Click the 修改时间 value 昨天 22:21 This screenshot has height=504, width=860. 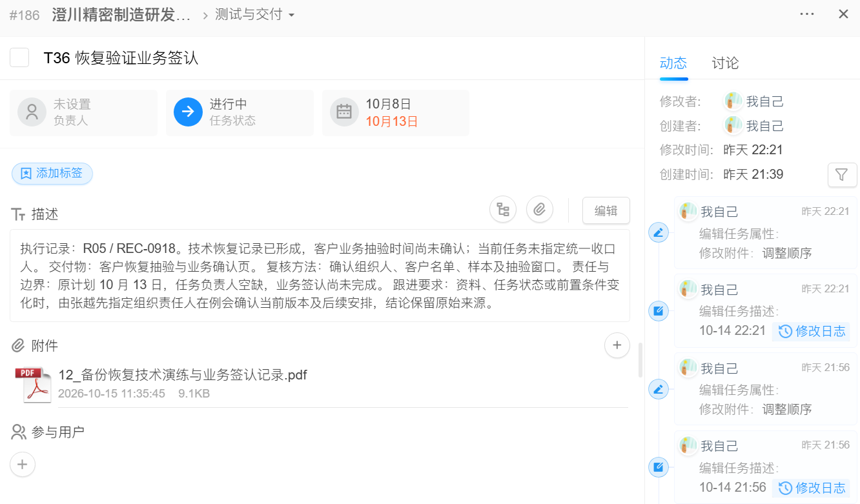753,150
